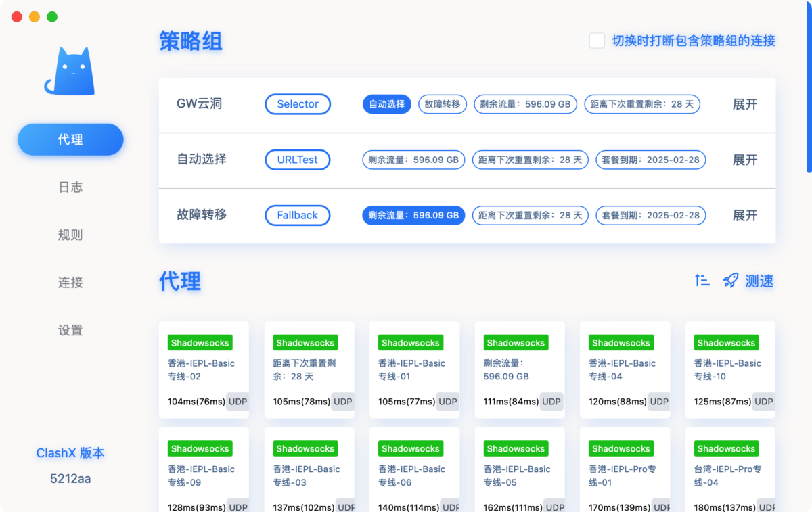Click the Selector type badge
The width and height of the screenshot is (812, 512).
pyautogui.click(x=298, y=104)
